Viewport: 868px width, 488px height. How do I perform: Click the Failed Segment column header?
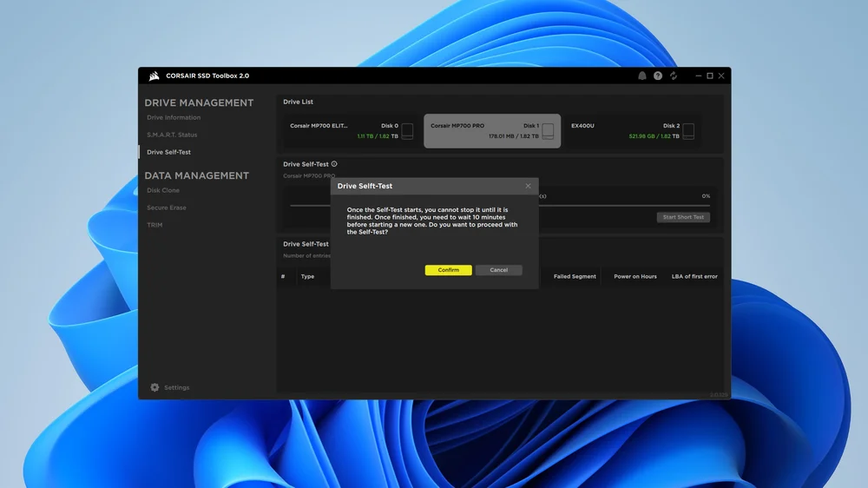[x=575, y=276]
